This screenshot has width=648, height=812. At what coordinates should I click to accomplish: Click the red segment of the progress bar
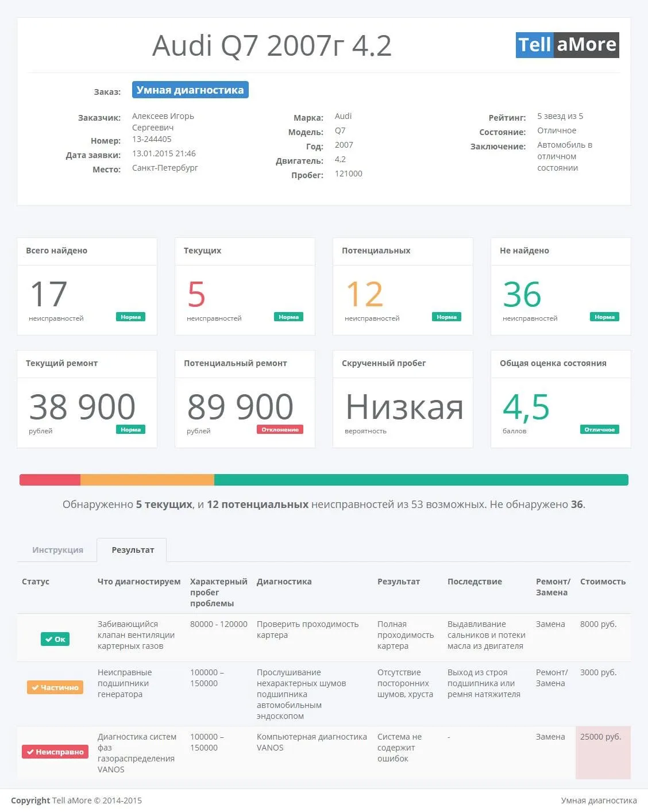click(x=50, y=480)
